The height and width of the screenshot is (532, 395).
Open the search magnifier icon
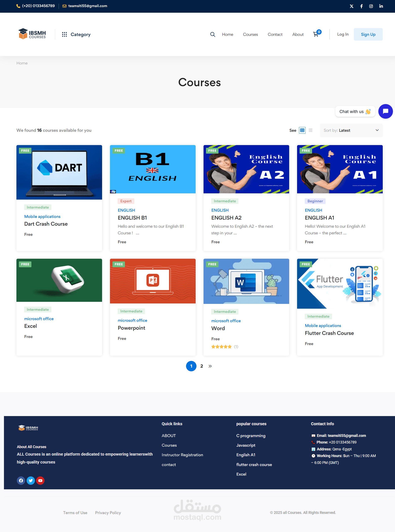point(212,35)
